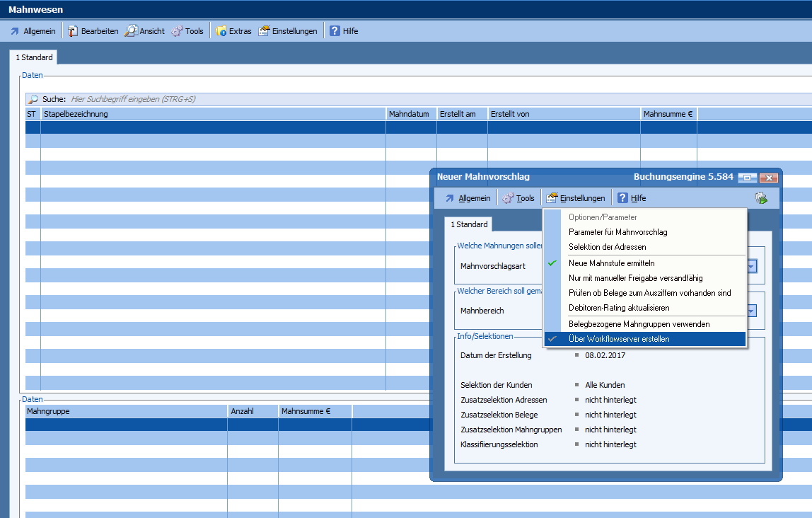Choose 'Parameter für Mahnvorschlag' menu entry
Screen dimensions: 812x518
pos(617,232)
